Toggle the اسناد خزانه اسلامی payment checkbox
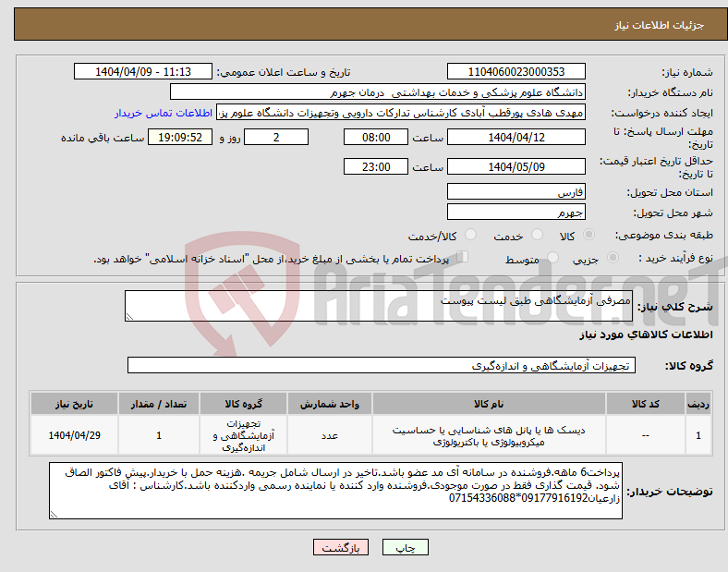This screenshot has height=572, width=728. point(463,257)
